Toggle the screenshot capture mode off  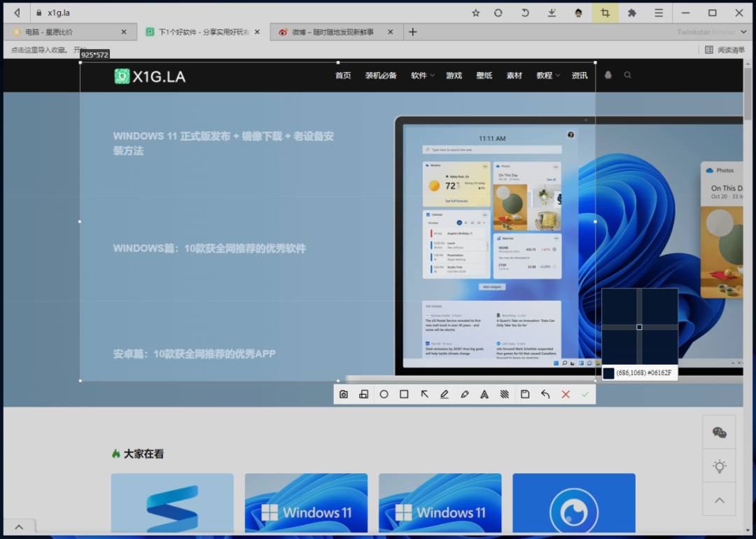(605, 13)
